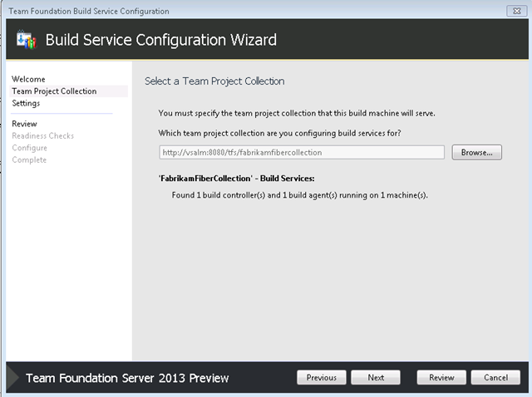Click the 'You must specify the team project collection' text
The image size is (532, 397).
point(297,113)
